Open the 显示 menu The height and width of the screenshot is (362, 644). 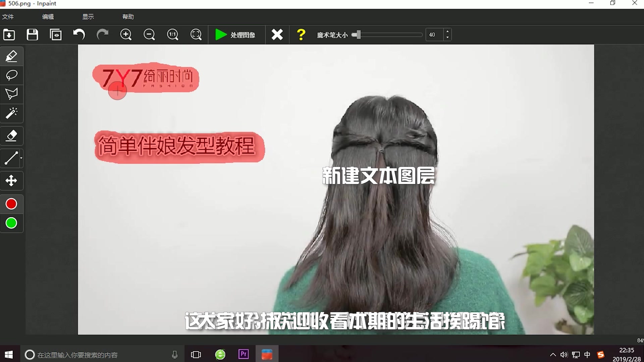click(88, 16)
